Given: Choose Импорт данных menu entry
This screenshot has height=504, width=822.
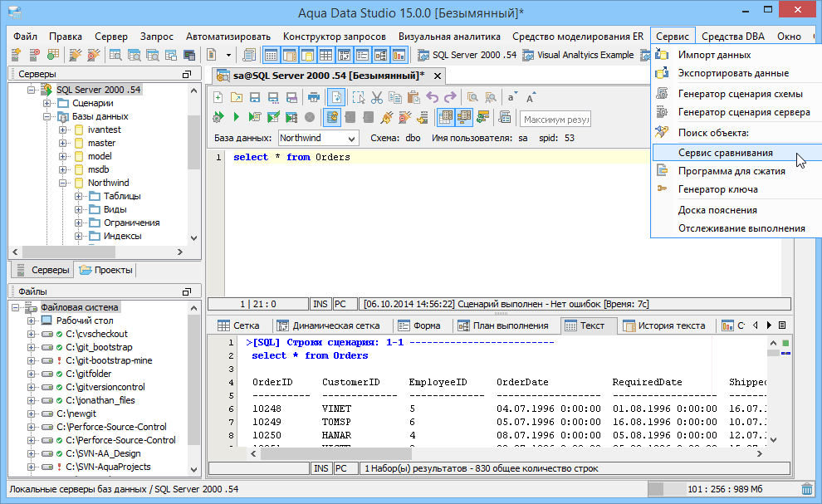Looking at the screenshot, I should pyautogui.click(x=714, y=55).
